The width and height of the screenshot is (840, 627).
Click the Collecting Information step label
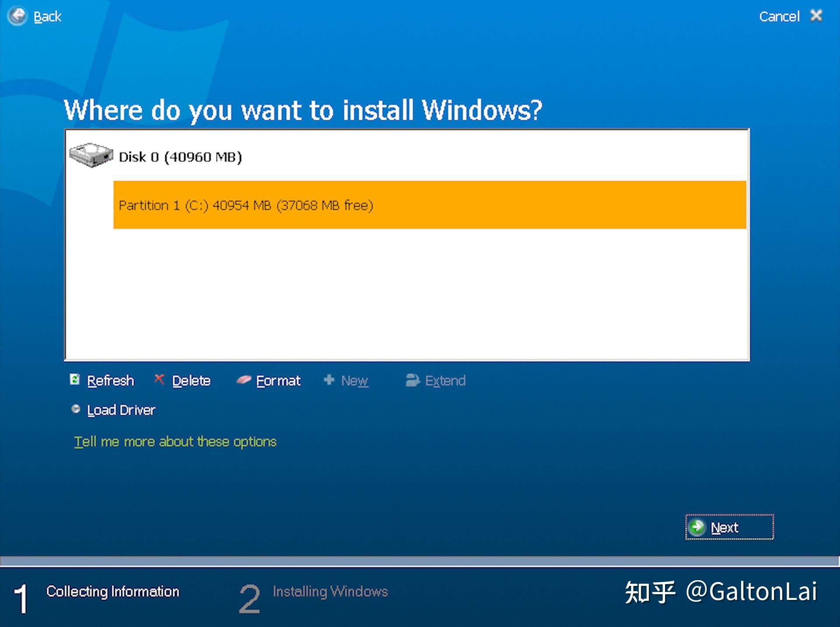(113, 592)
